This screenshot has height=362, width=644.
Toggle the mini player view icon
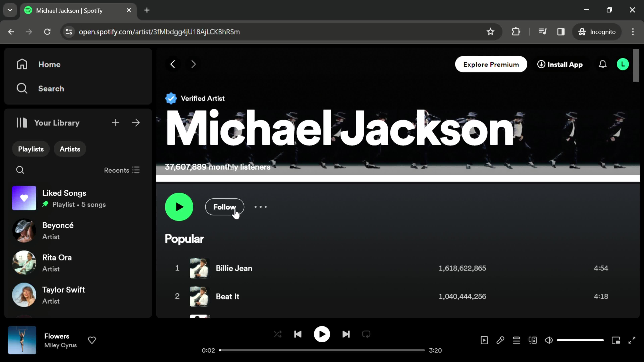pos(616,340)
